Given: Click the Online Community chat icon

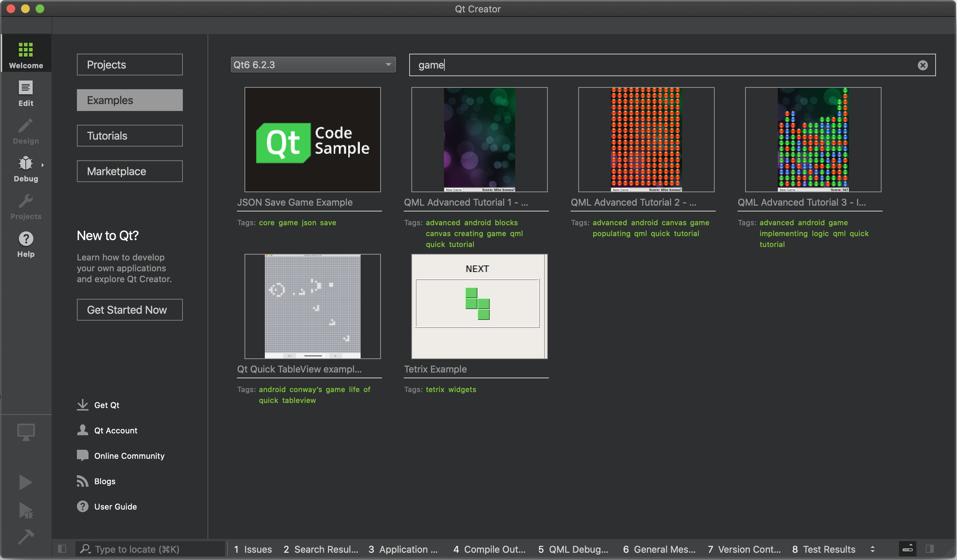Looking at the screenshot, I should point(82,456).
